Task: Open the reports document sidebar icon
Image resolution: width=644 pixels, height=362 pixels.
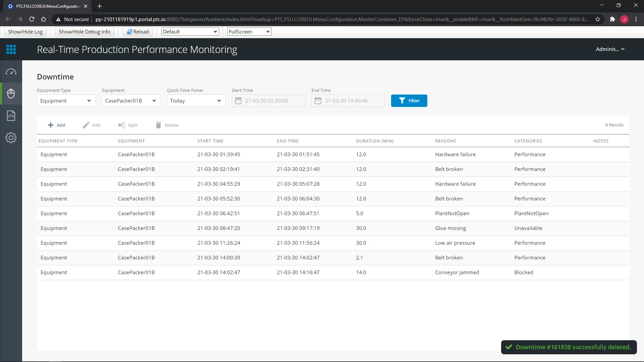Action: pos(11,116)
